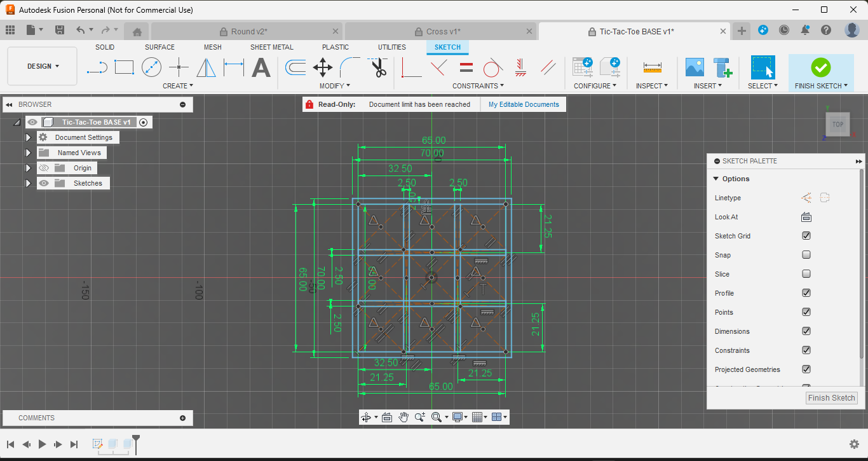Open the Measure tool in Inspect
868x461 pixels.
(x=653, y=67)
